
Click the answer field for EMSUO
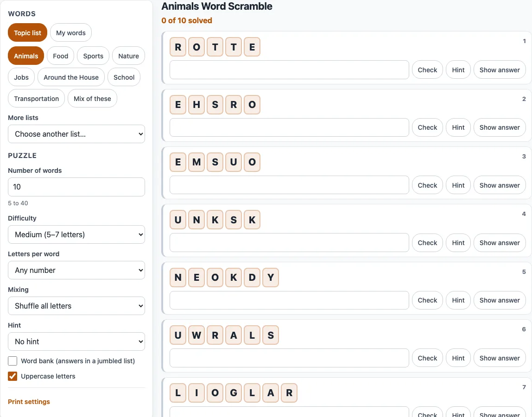(x=290, y=185)
